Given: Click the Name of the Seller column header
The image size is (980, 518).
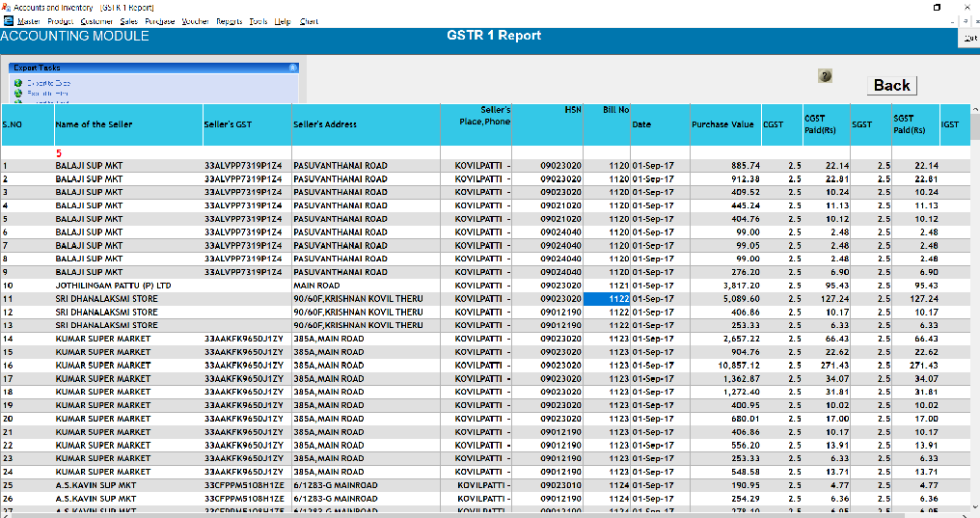Looking at the screenshot, I should pos(94,124).
